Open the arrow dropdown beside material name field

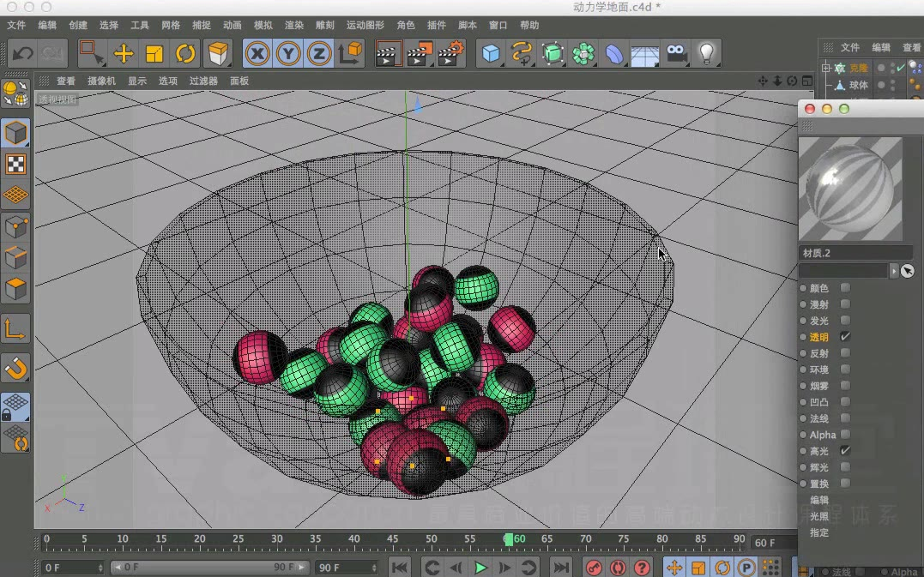[894, 271]
